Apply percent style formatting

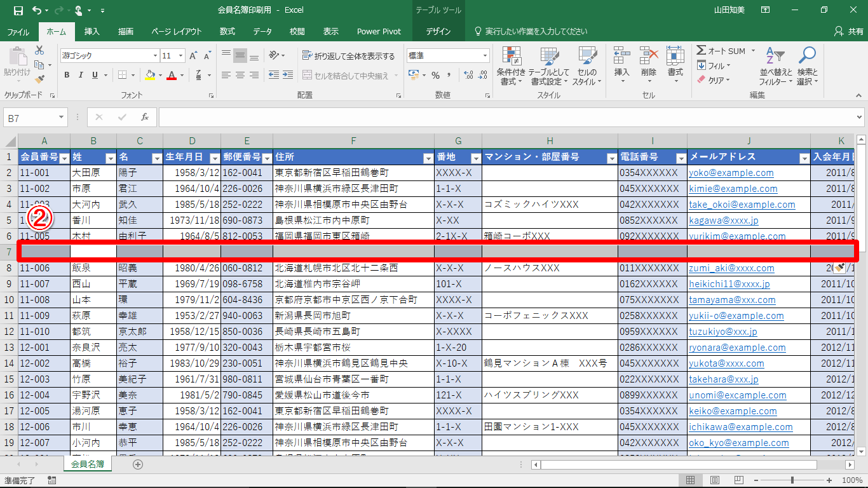click(x=436, y=75)
